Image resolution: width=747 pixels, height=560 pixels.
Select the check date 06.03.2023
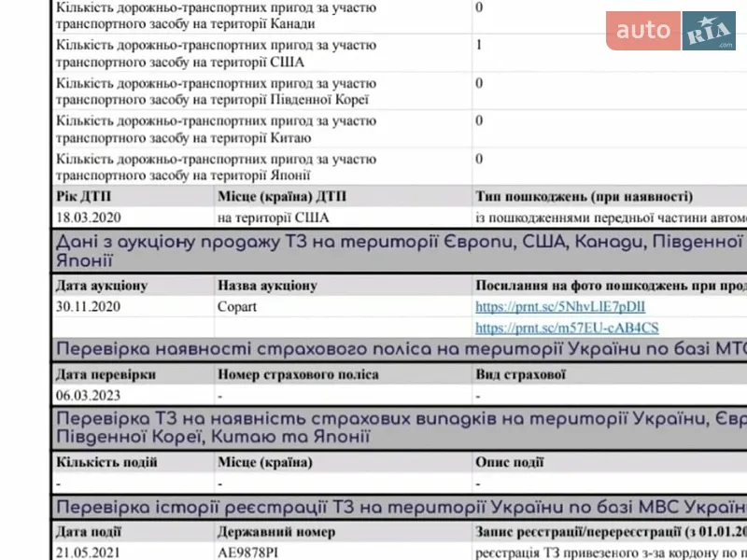88,395
